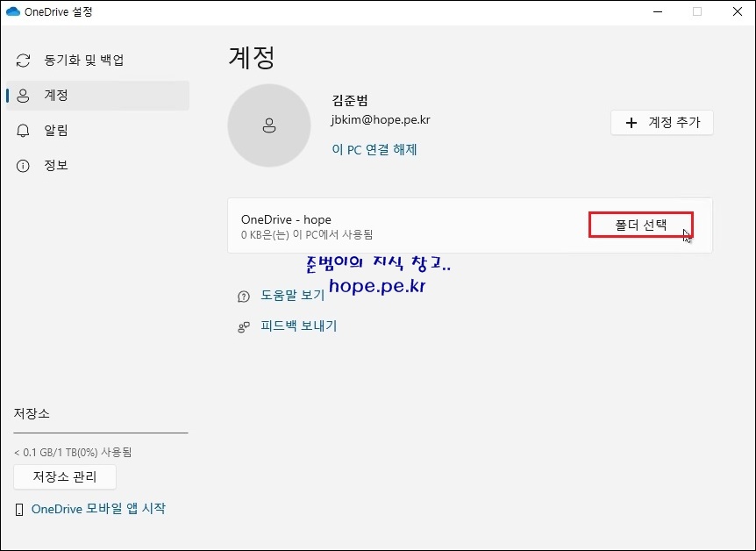This screenshot has height=551, width=756.
Task: Open the OneDrive 모바일 앱 시작 link
Action: tap(98, 509)
